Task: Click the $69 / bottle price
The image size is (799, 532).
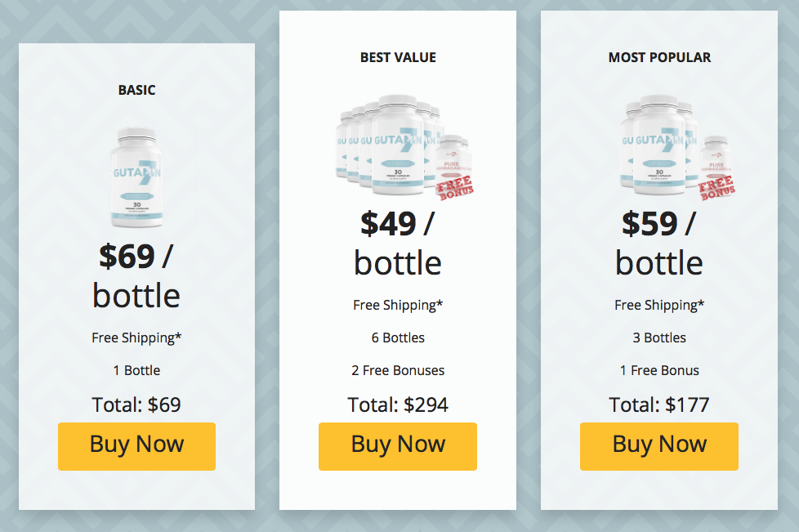Action: coord(136,275)
